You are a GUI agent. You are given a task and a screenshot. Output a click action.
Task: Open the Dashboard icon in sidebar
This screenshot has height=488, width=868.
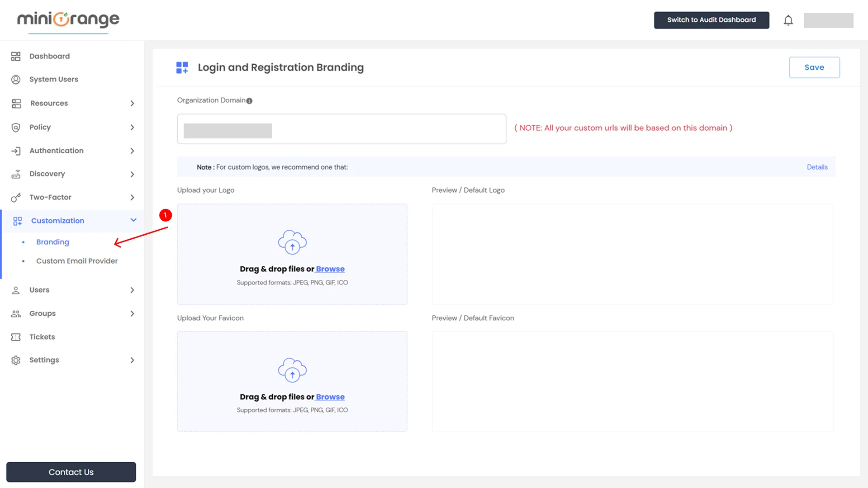point(16,56)
